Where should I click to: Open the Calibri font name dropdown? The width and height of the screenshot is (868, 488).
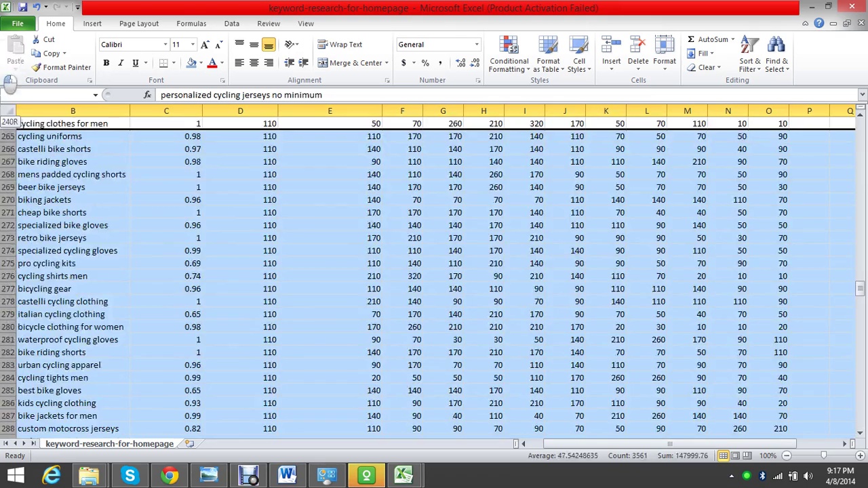coord(165,45)
